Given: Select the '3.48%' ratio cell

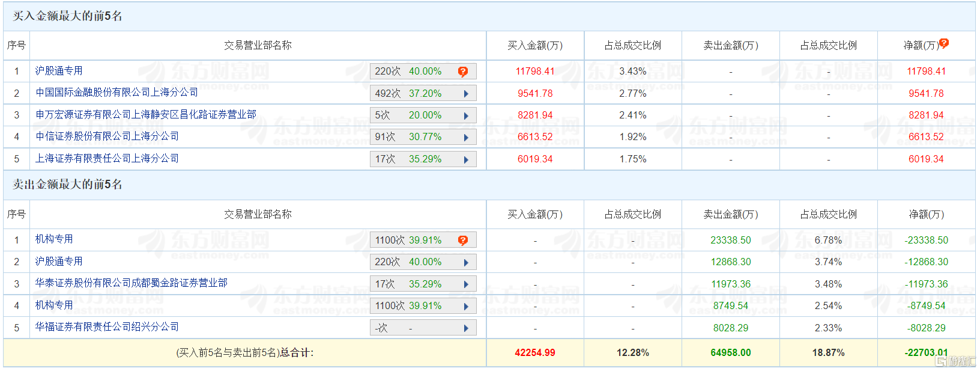Looking at the screenshot, I should click(829, 284).
